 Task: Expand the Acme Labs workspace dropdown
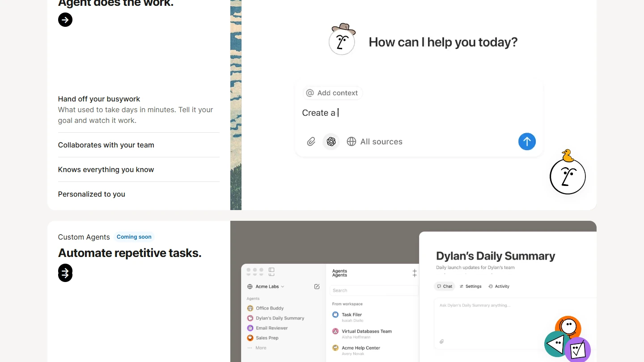pos(267,286)
